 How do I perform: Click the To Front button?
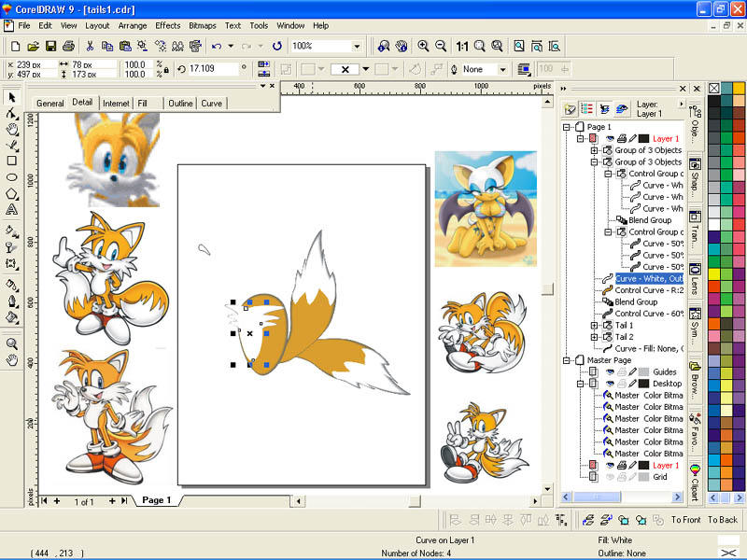tap(685, 520)
